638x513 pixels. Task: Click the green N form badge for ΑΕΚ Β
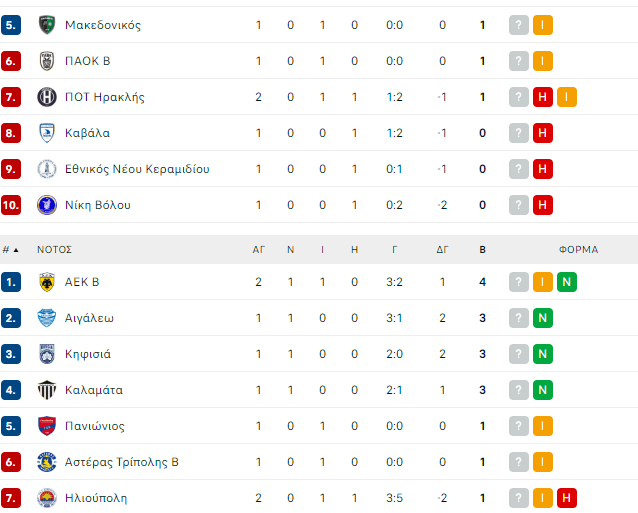point(567,282)
